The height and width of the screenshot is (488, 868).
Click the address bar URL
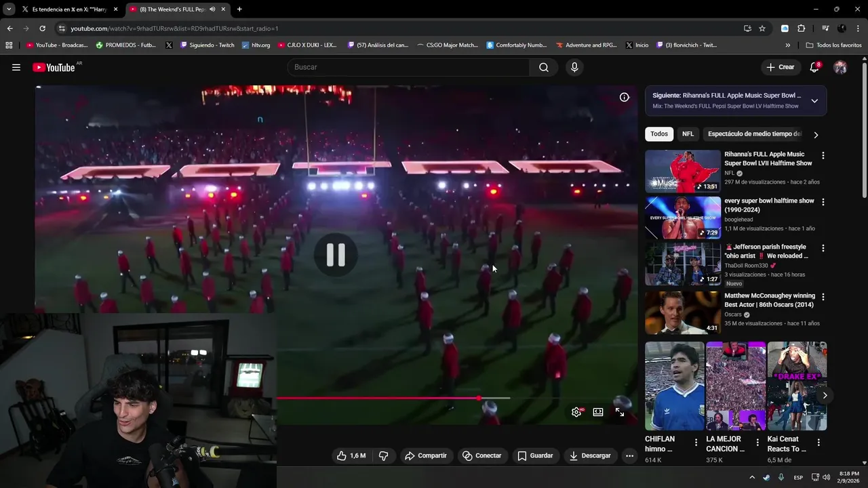175,28
